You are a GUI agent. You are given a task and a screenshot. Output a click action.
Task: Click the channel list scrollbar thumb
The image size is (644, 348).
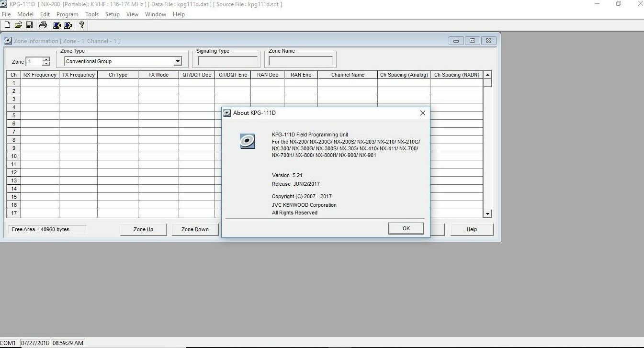click(x=487, y=82)
